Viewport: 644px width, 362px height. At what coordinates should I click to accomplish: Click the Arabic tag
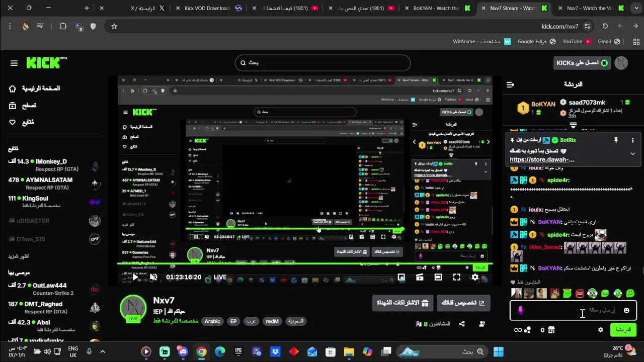[212, 321]
